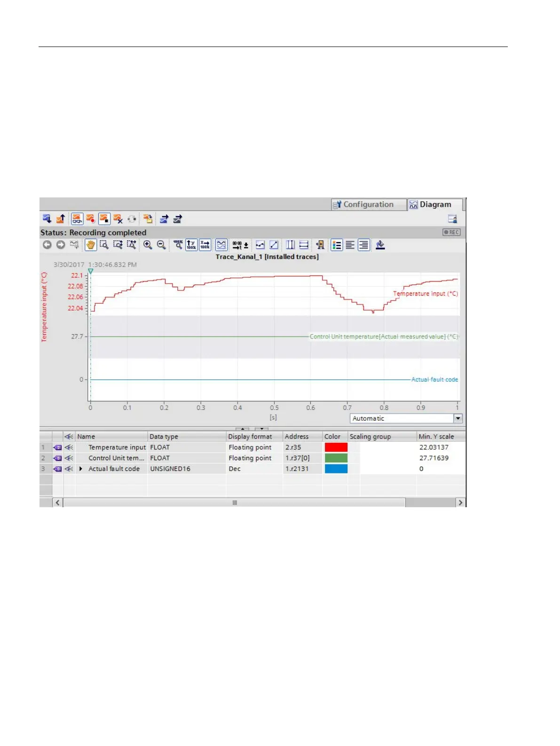
Task: Click the show sample marker icon
Action: [x=320, y=245]
